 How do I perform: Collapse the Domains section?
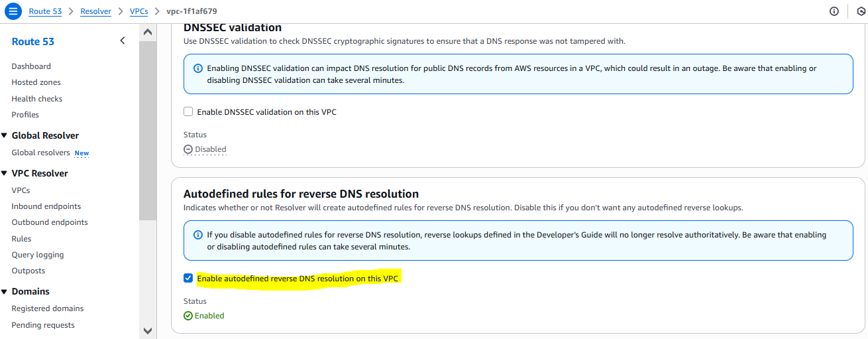pos(4,291)
